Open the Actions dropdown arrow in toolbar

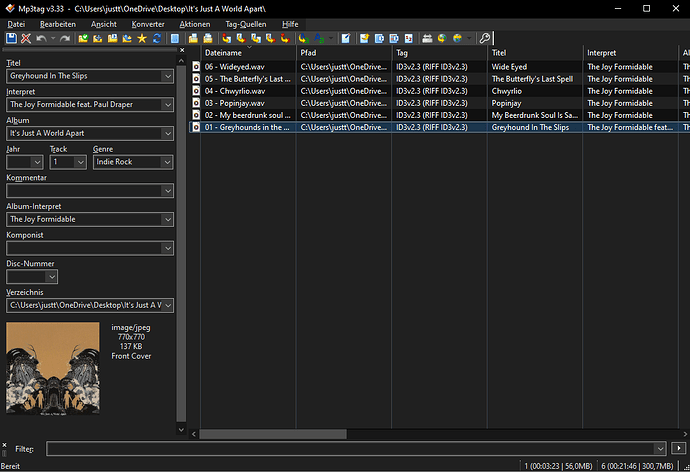(331, 38)
